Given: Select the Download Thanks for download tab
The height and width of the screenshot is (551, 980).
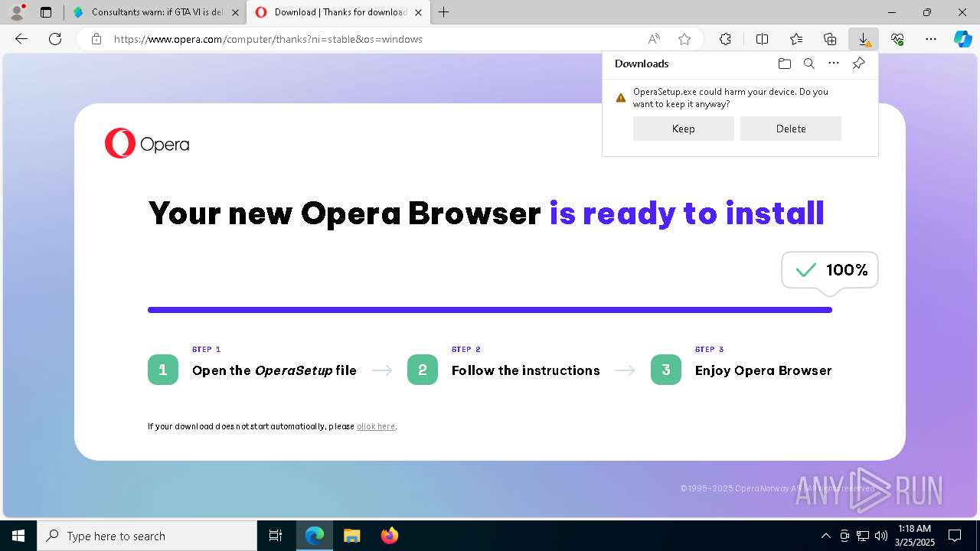Looking at the screenshot, I should click(339, 12).
